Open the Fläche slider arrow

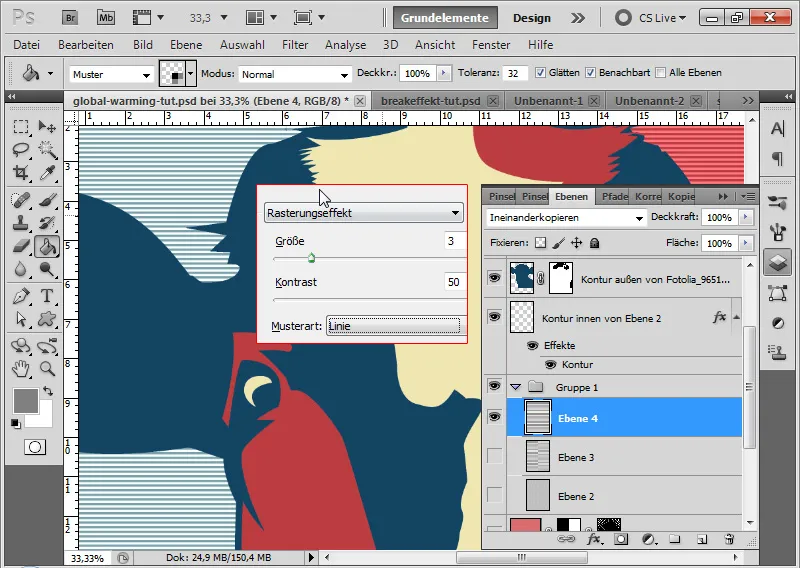tap(745, 243)
